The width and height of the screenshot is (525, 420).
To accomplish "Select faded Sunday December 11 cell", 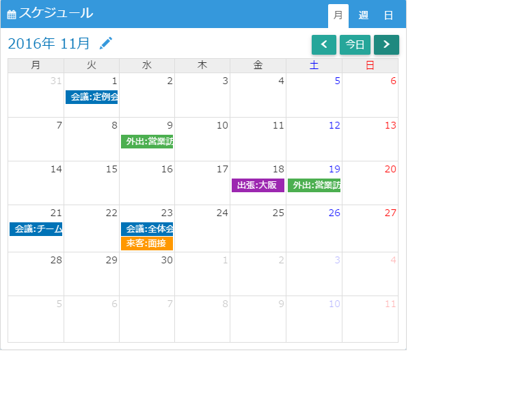I will click(x=370, y=319).
